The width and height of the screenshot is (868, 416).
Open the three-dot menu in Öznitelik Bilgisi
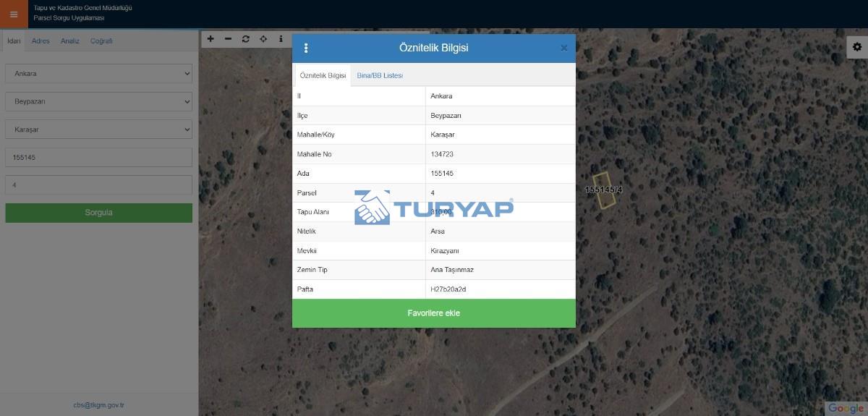point(306,48)
